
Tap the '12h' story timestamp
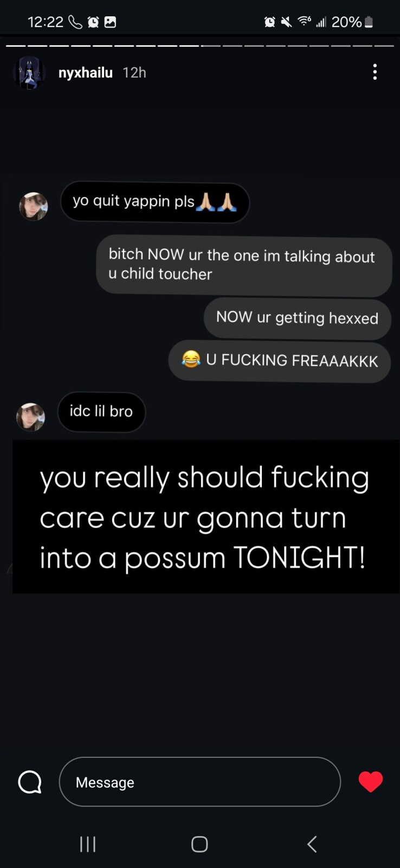134,73
